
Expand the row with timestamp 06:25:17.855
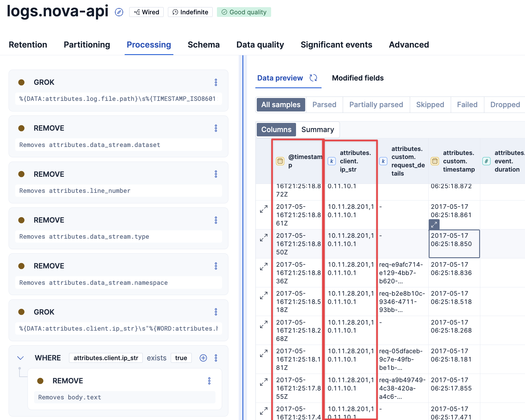pyautogui.click(x=264, y=382)
